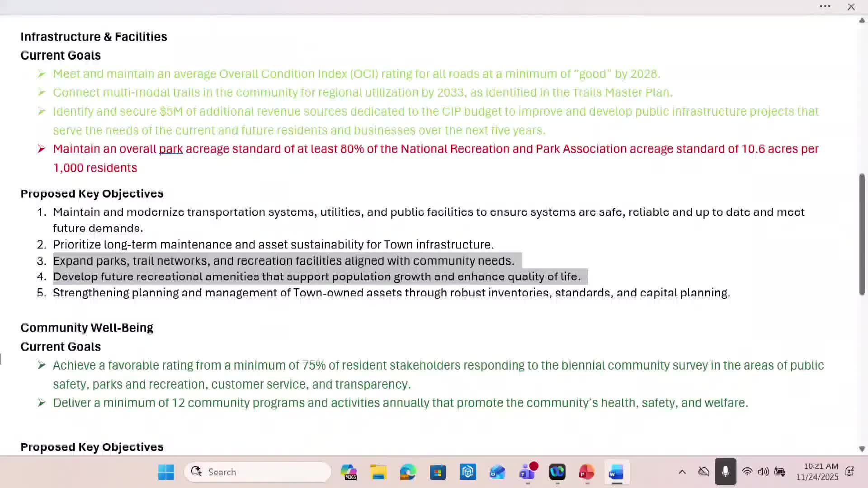This screenshot has height=488, width=868.
Task: Open Wi-Fi network quick settings
Action: tap(747, 472)
